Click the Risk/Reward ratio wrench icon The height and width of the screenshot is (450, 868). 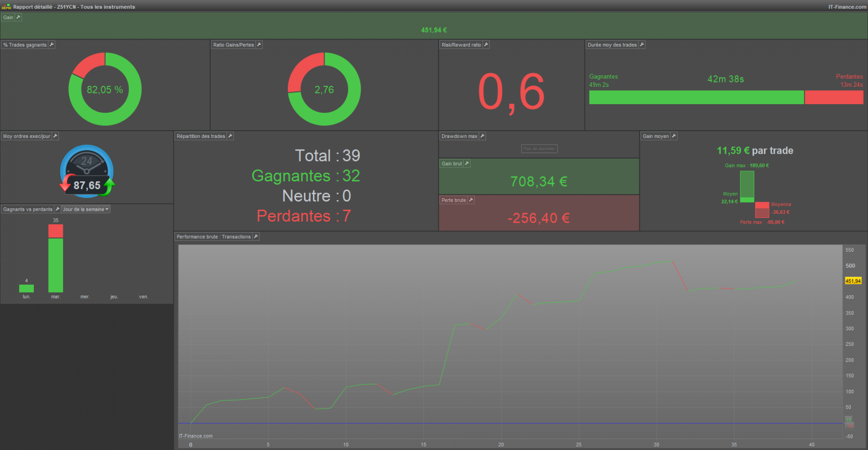click(486, 45)
